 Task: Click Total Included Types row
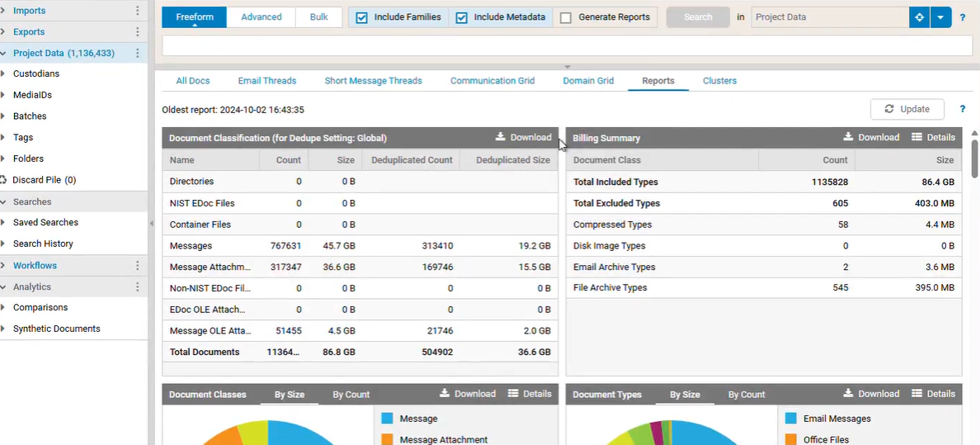coord(764,182)
